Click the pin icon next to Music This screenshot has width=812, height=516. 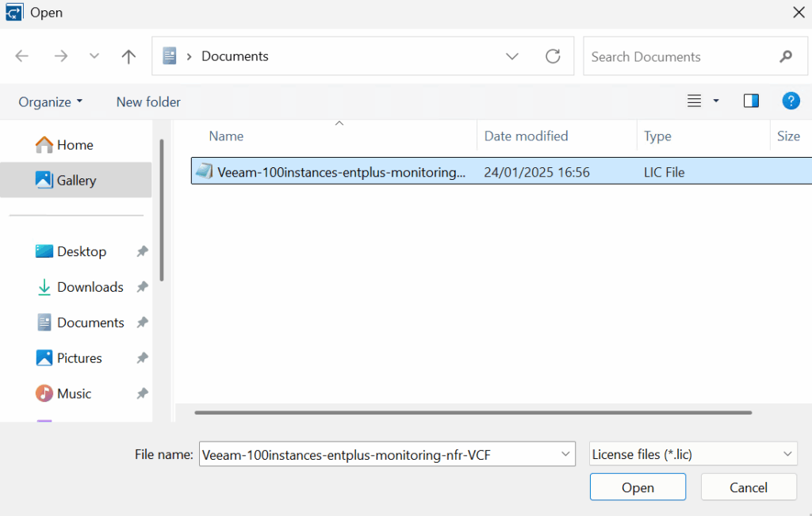[x=143, y=394]
